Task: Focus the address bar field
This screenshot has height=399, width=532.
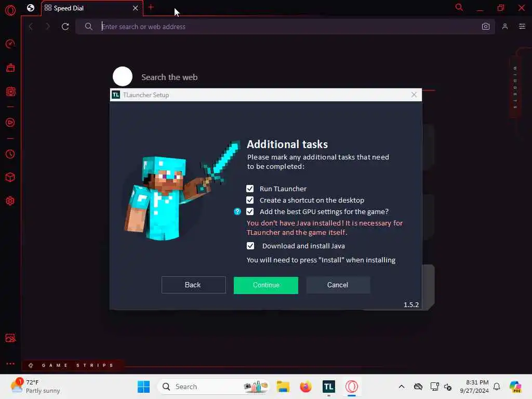Action: [x=285, y=26]
